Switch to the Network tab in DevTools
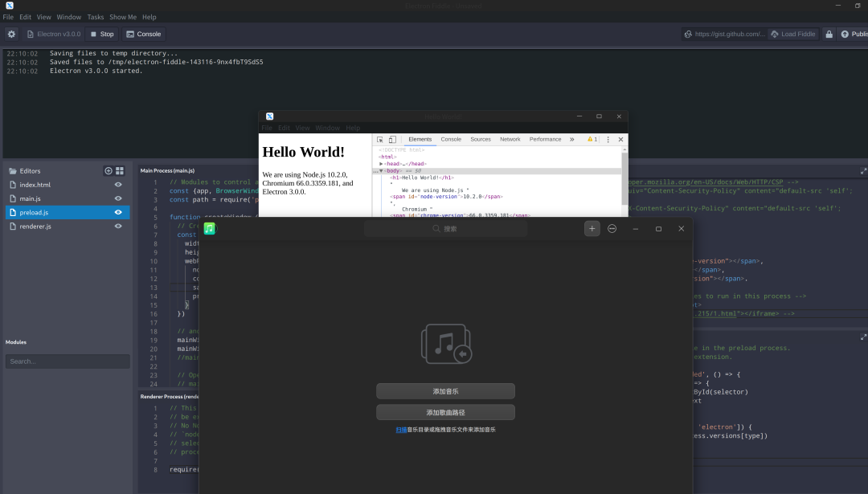The image size is (868, 494). (510, 139)
